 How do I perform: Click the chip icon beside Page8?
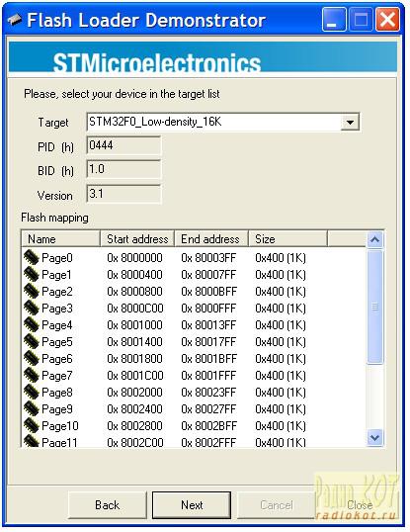coord(32,392)
